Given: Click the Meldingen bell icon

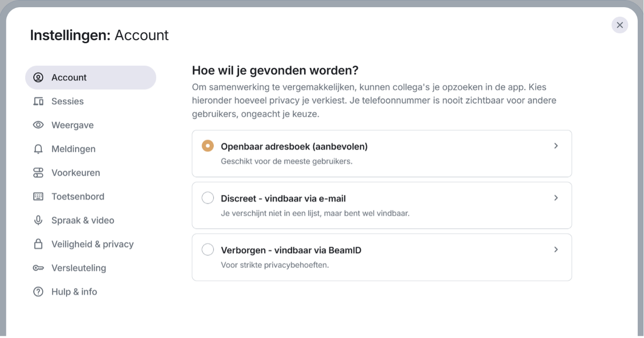Looking at the screenshot, I should pos(38,149).
